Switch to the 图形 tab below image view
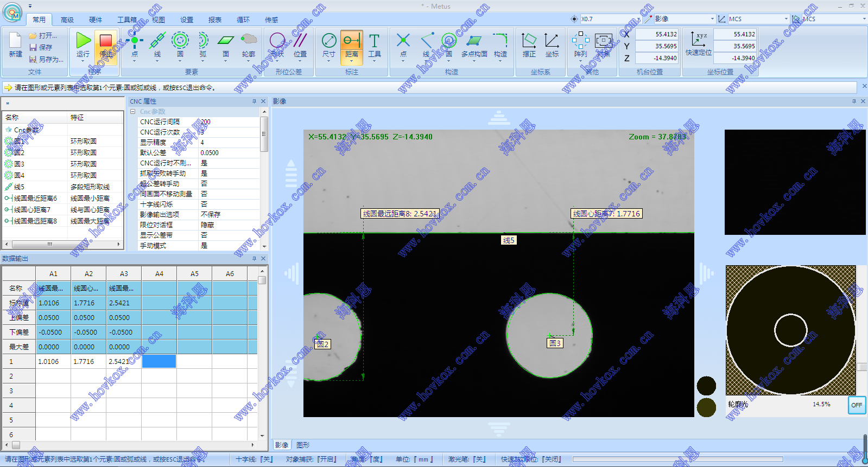The width and height of the screenshot is (868, 467). click(x=303, y=445)
